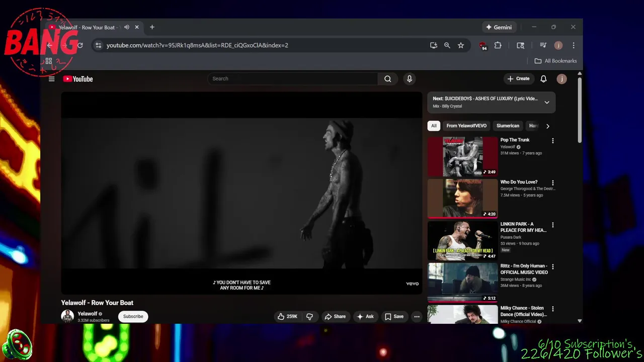Show more filter chips with right arrow
Viewport: 644px width, 362px height.
[547, 126]
